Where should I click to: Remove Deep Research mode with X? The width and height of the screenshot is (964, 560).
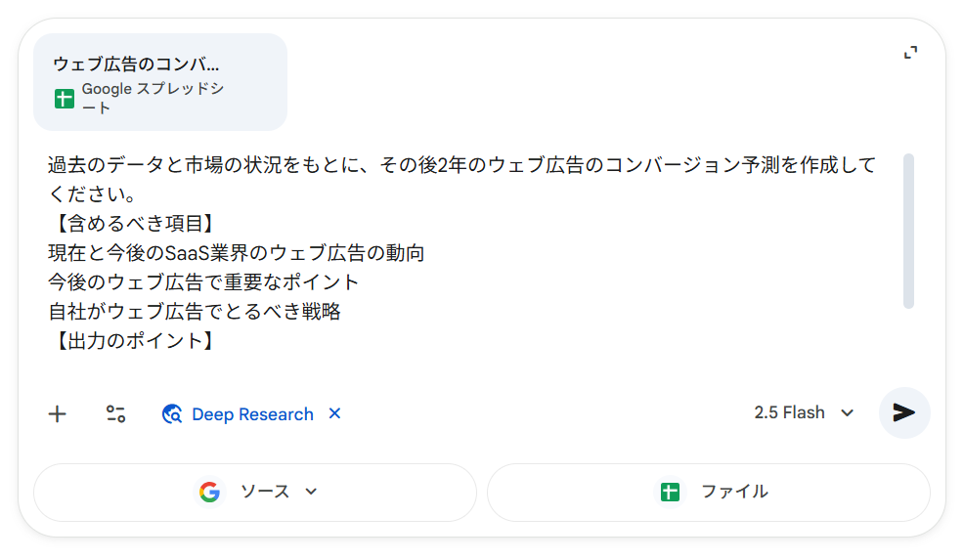coord(334,413)
